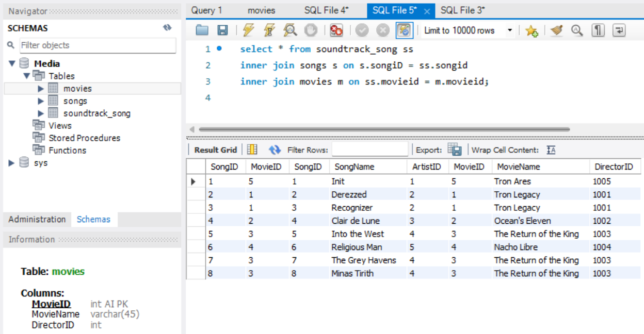Image resolution: width=644 pixels, height=334 pixels.
Task: Click the Beautify query broom icon
Action: point(556,30)
